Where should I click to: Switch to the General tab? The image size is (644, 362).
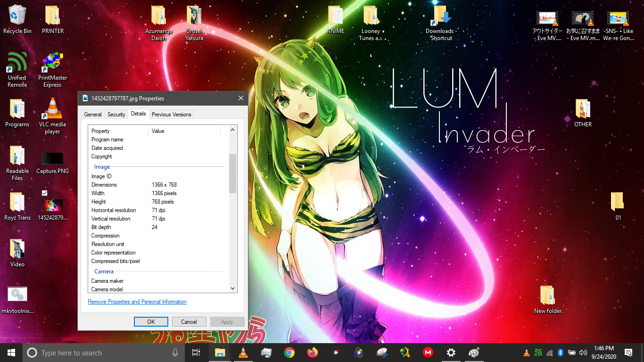coord(93,115)
